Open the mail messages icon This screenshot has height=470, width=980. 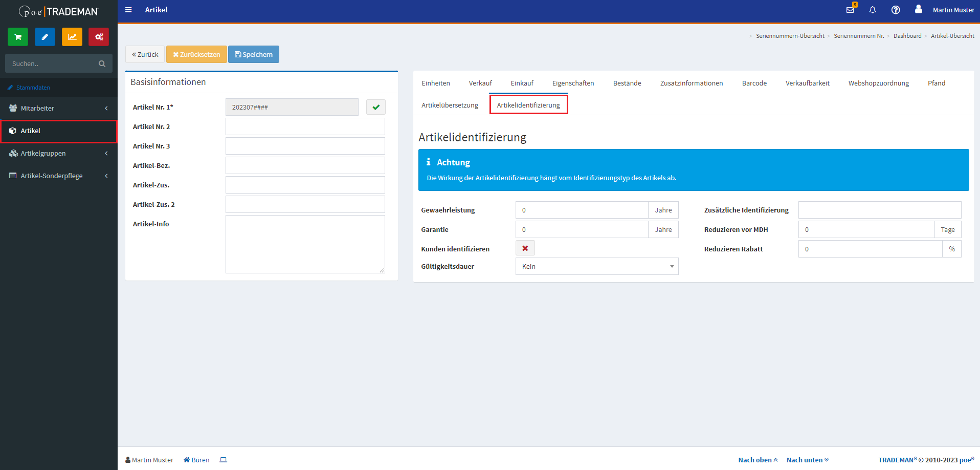(x=850, y=10)
